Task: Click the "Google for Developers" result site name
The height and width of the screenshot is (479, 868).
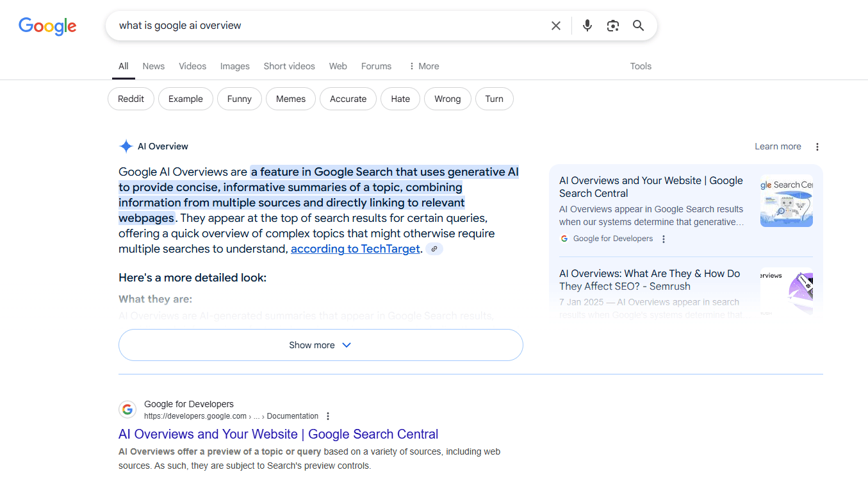Action: point(189,404)
